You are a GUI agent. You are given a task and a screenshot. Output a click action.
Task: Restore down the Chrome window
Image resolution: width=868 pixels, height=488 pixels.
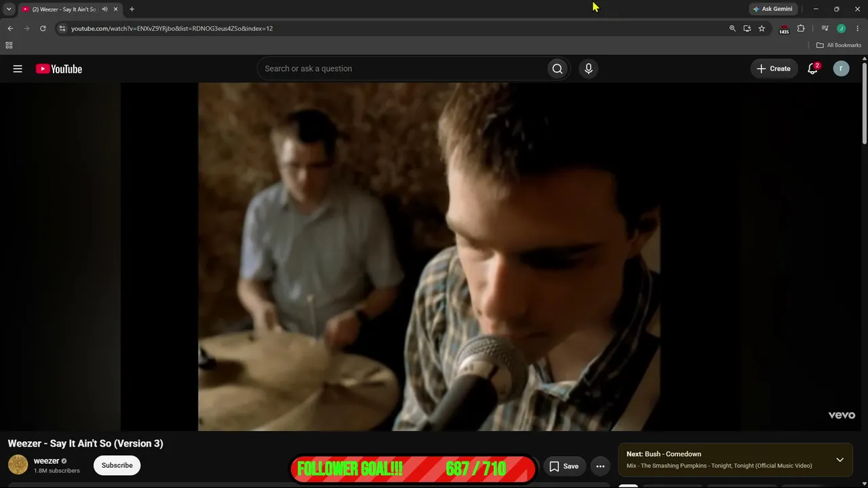(x=836, y=9)
